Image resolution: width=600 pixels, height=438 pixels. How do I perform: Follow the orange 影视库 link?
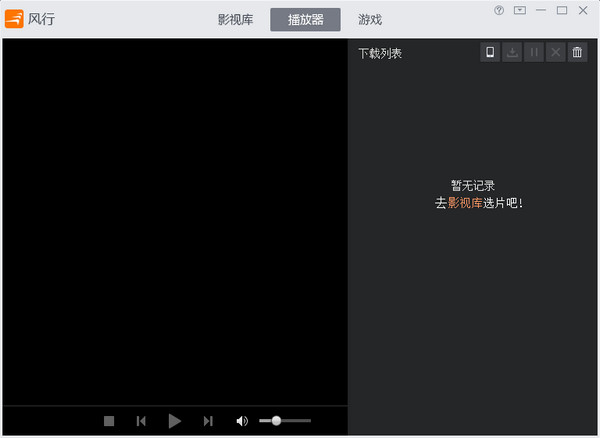click(465, 202)
